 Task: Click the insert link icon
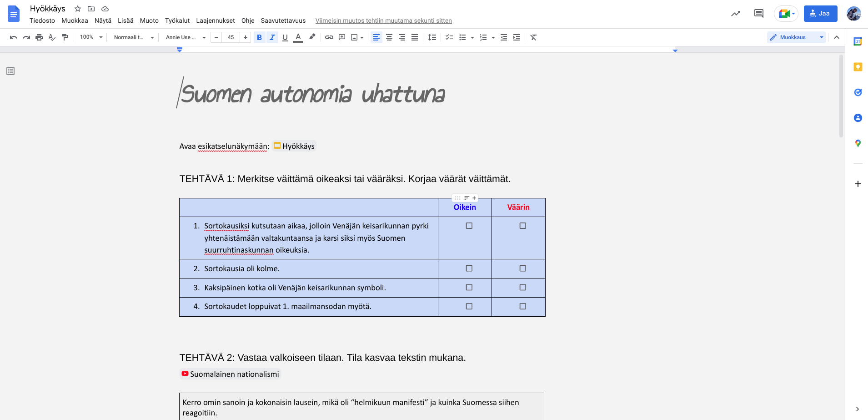point(329,37)
